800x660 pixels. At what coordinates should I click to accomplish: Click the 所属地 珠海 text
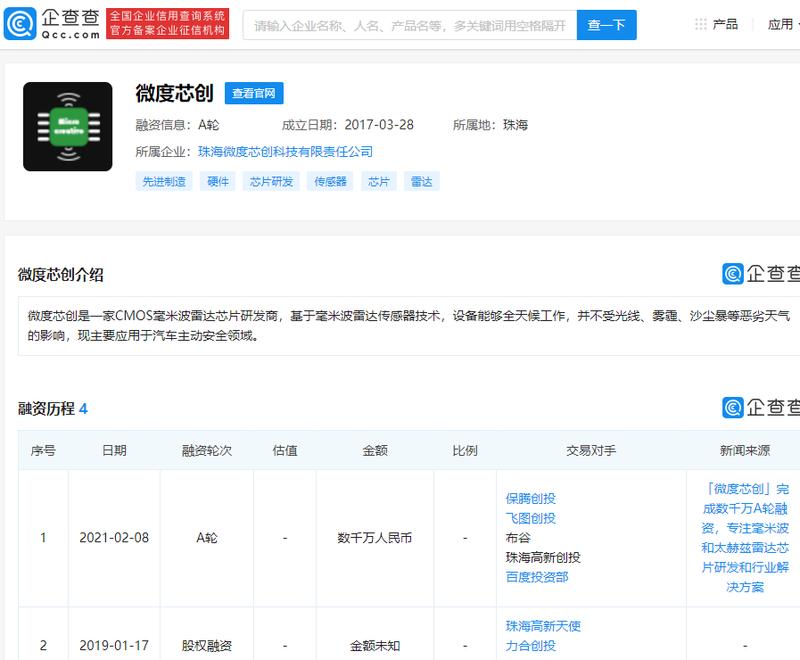click(490, 125)
